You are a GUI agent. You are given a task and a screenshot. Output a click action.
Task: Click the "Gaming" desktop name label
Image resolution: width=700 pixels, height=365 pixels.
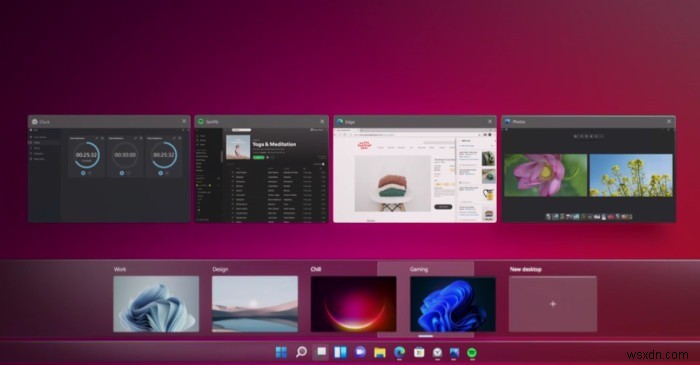(419, 269)
